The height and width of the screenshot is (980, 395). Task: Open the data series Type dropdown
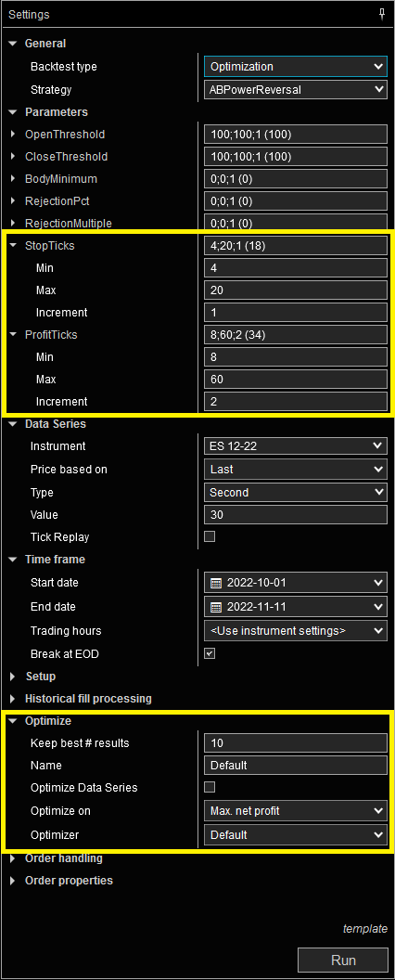point(296,493)
